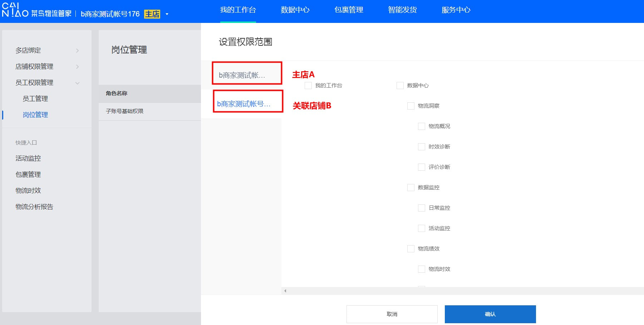Click the 主店 badge next to account name

[x=152, y=14]
